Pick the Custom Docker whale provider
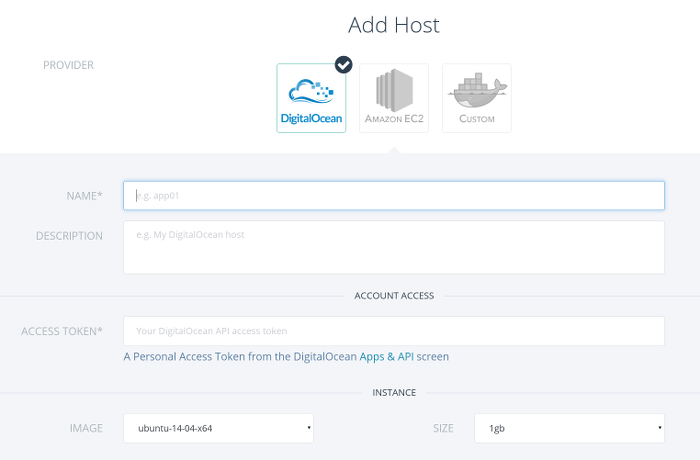This screenshot has width=700, height=460. coord(477,98)
